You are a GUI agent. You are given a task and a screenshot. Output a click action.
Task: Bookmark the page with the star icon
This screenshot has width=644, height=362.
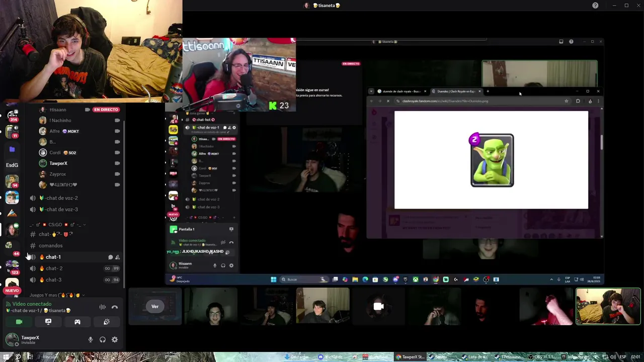566,101
